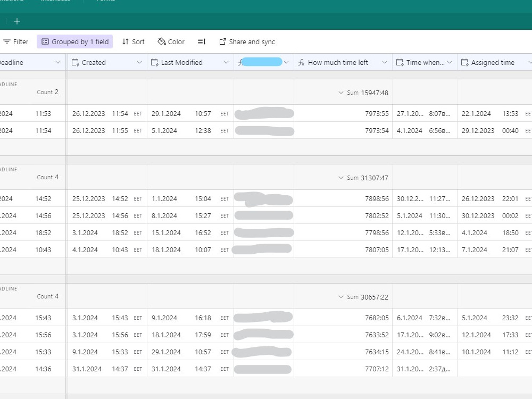Open the Deadline column dropdown
The height and width of the screenshot is (399, 532).
pos(58,62)
